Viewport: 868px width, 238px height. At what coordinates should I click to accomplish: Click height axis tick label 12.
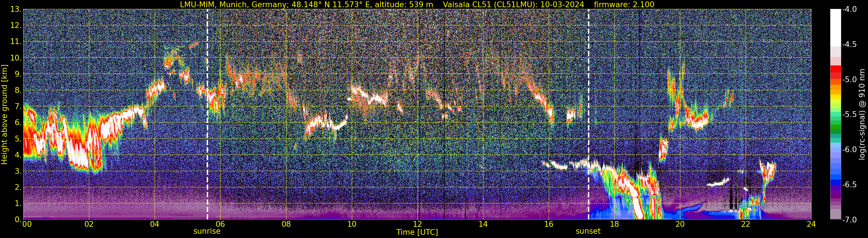pyautogui.click(x=15, y=26)
